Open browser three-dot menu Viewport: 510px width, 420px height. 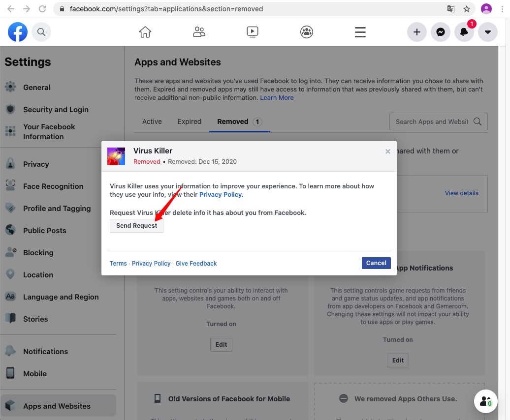pyautogui.click(x=503, y=9)
